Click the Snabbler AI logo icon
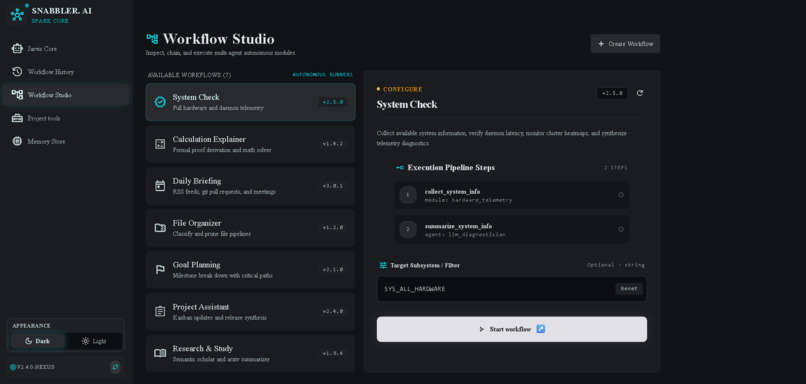Screen dimensions: 806x384 (17, 14)
